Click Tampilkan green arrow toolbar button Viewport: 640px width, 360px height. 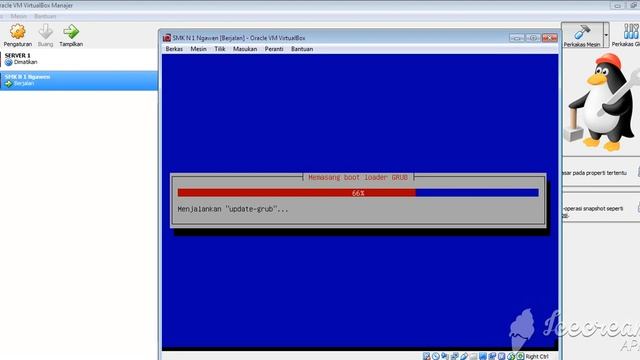point(71,36)
